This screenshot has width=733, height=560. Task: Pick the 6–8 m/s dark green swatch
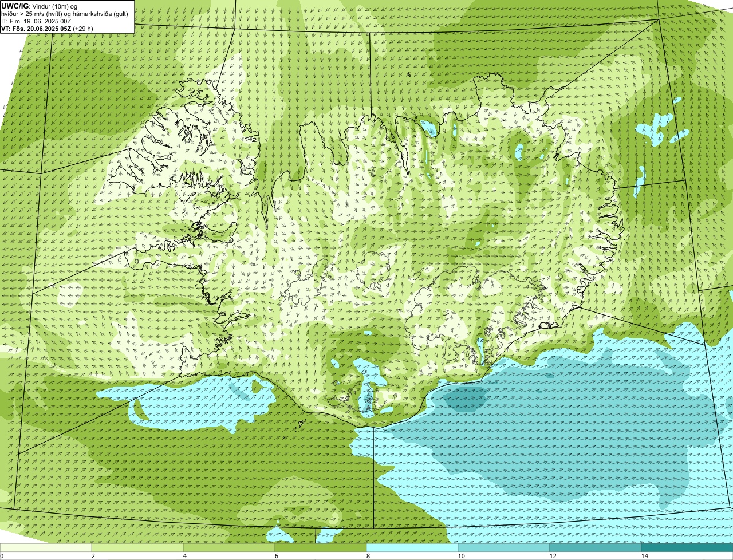click(321, 547)
